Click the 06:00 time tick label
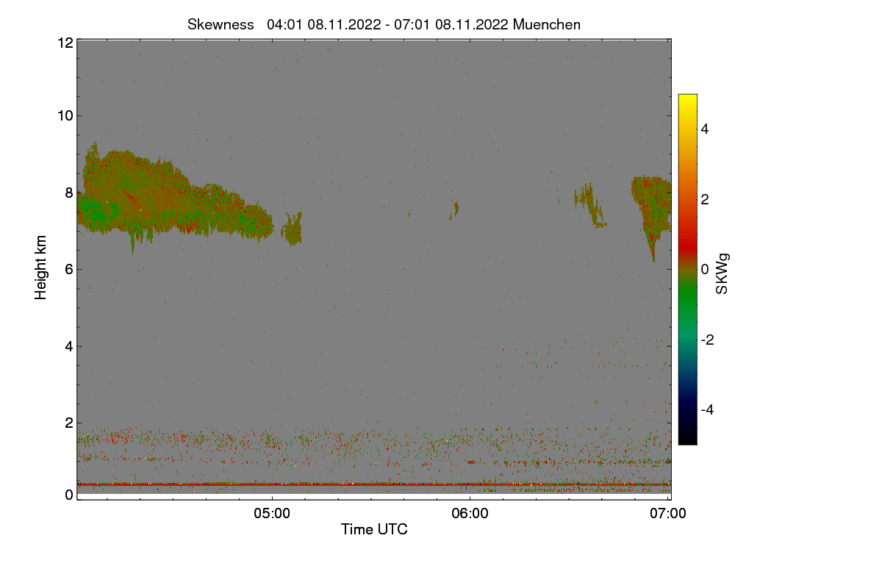The width and height of the screenshot is (882, 588). (470, 514)
